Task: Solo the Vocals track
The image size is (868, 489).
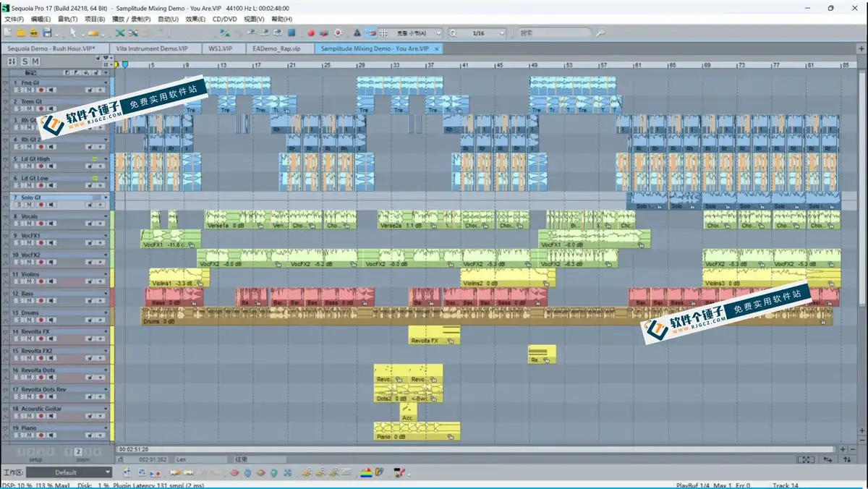Action: 20,224
